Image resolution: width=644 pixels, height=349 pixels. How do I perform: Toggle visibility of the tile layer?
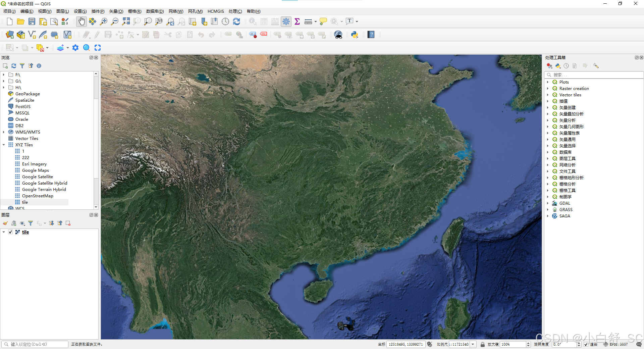[10, 232]
